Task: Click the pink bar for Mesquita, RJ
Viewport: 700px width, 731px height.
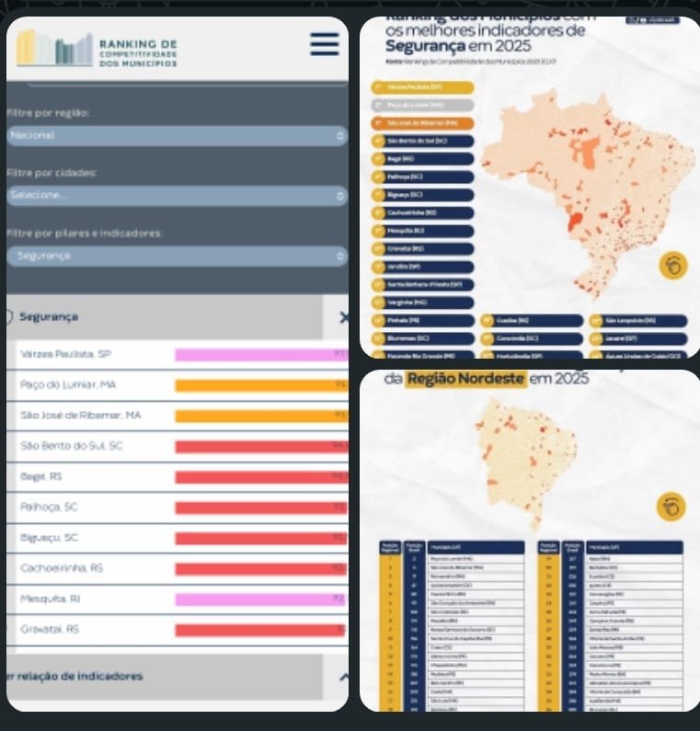Action: 260,600
